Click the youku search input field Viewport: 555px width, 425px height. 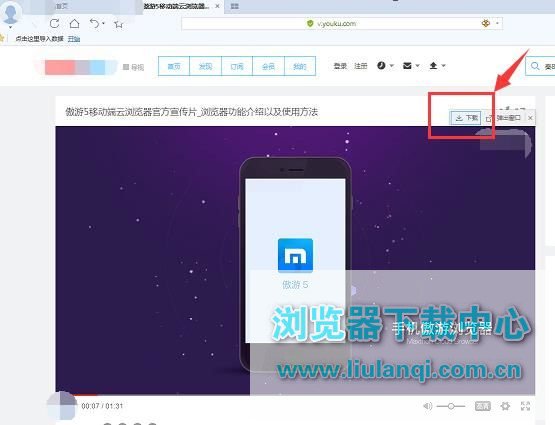pos(541,66)
